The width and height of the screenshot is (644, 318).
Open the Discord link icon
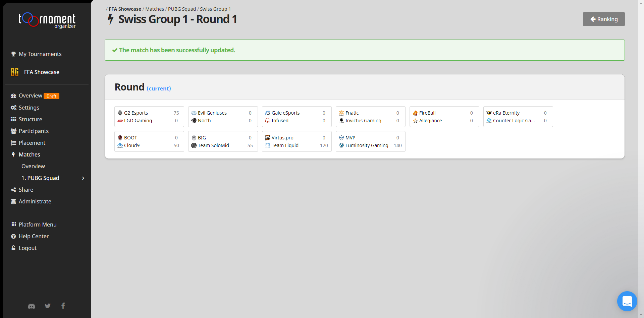pyautogui.click(x=32, y=306)
